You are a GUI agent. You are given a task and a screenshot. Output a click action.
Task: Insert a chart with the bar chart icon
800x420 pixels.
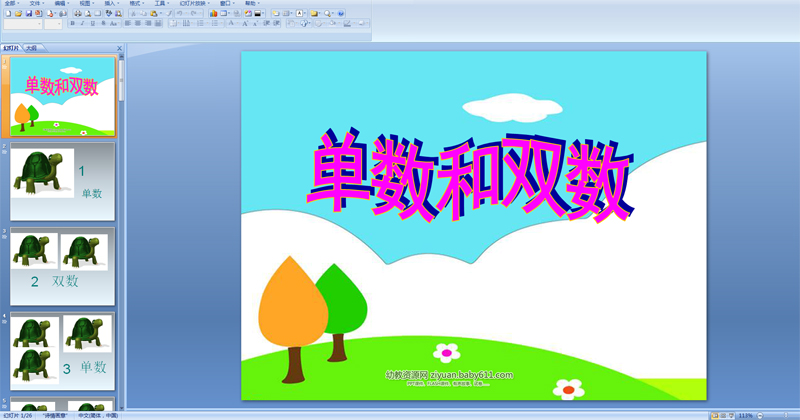point(213,13)
